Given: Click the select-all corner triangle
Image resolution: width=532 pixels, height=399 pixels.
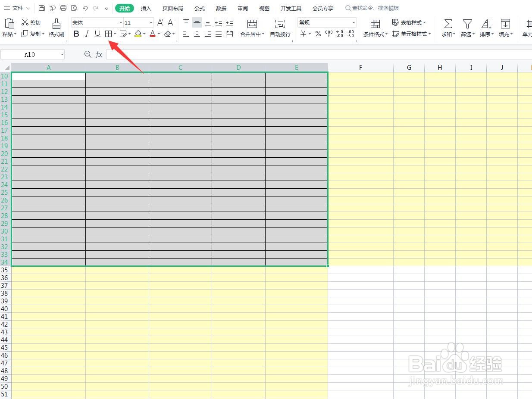Looking at the screenshot, I should coord(6,68).
